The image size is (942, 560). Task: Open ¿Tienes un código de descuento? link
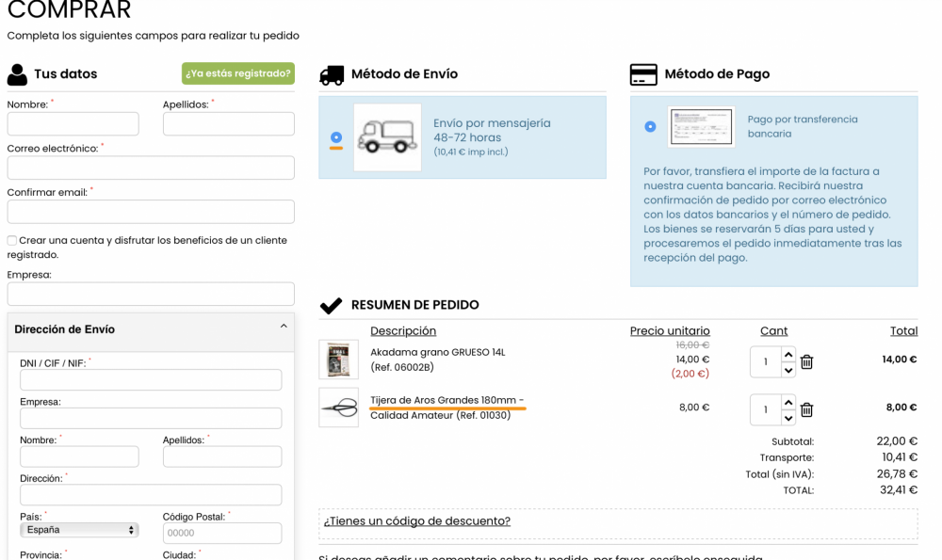417,521
